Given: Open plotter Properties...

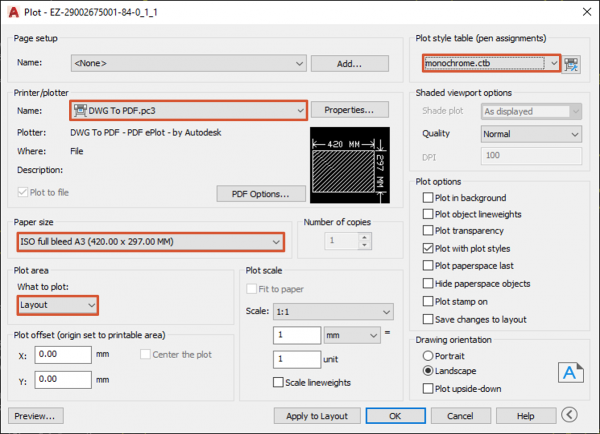Looking at the screenshot, I should (x=350, y=110).
